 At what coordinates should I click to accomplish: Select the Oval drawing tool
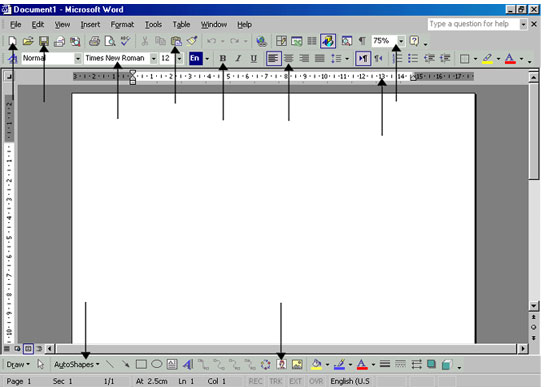(x=157, y=364)
